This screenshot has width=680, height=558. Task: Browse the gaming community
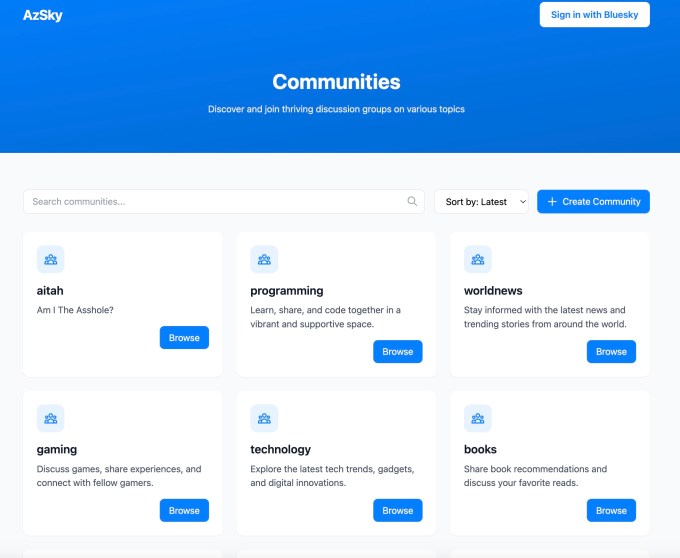click(184, 510)
